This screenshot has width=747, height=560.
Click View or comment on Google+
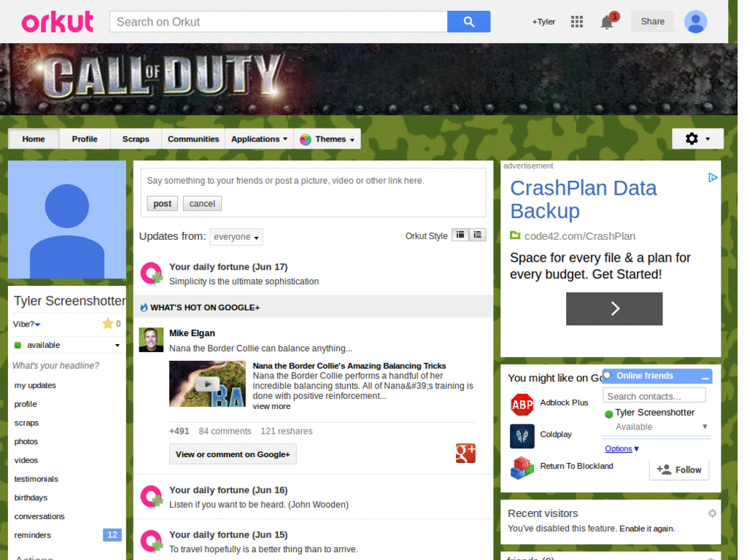(233, 454)
